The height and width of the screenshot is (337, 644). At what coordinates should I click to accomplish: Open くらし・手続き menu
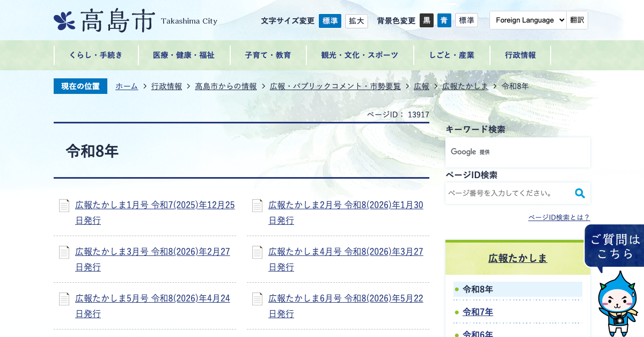[96, 55]
